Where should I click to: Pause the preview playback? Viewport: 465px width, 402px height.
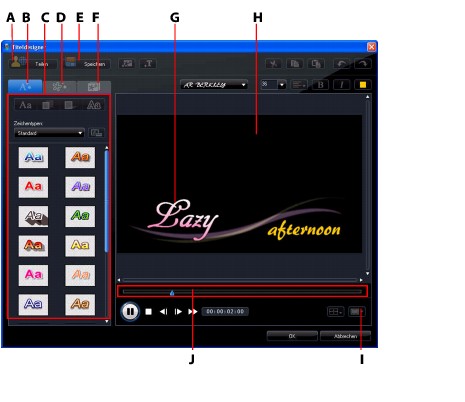tap(130, 312)
